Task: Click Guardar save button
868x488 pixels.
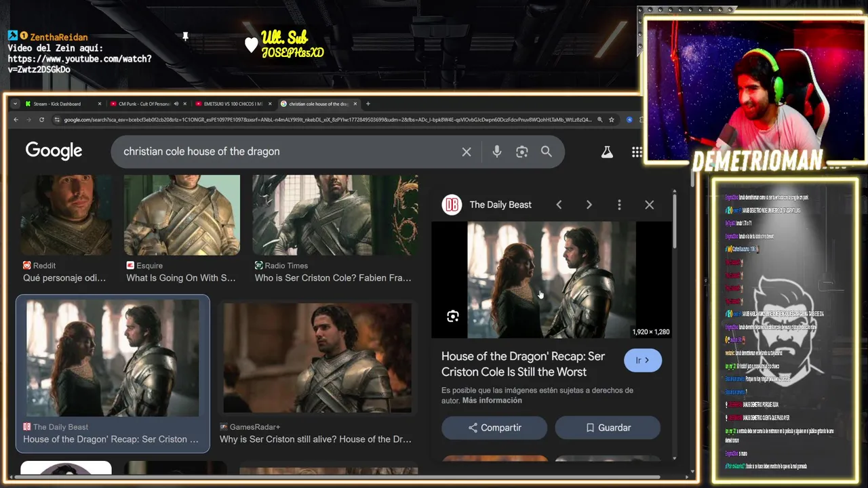Action: pyautogui.click(x=608, y=428)
